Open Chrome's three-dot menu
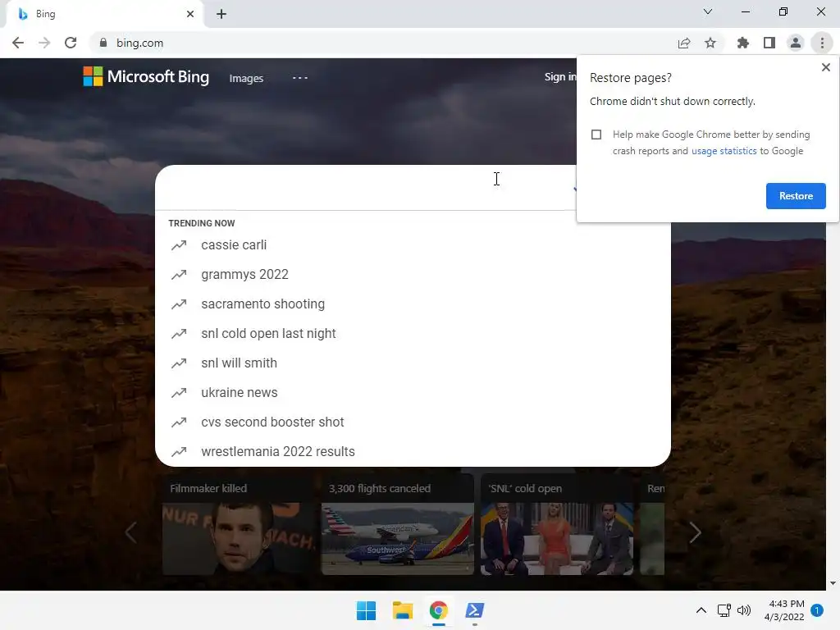This screenshot has width=840, height=630. (x=822, y=43)
